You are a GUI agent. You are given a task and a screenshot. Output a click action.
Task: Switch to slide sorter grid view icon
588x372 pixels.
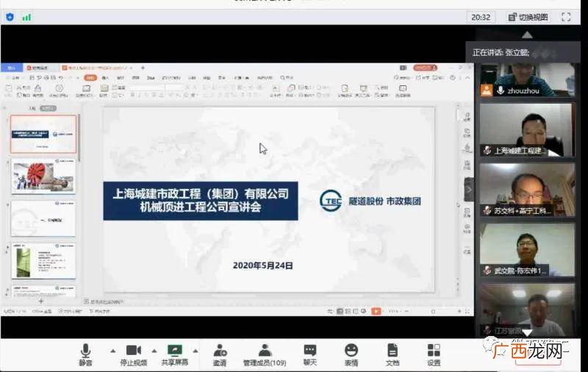coord(348,311)
